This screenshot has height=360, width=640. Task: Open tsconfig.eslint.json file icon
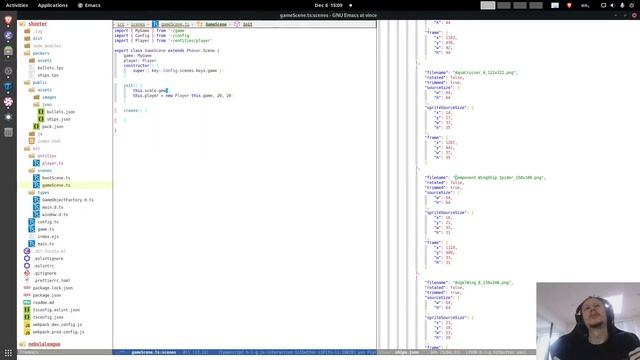pyautogui.click(x=27, y=310)
